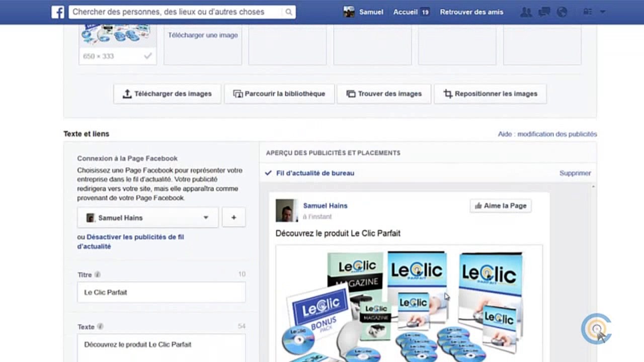Open the Samuel Hains page dropdown

pos(148,218)
